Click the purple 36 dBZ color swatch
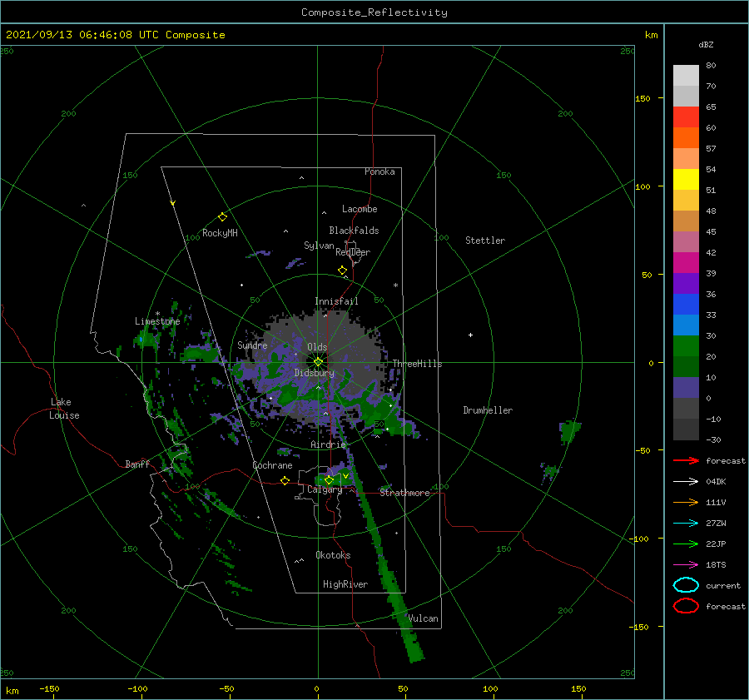The width and height of the screenshot is (749, 700). click(686, 283)
